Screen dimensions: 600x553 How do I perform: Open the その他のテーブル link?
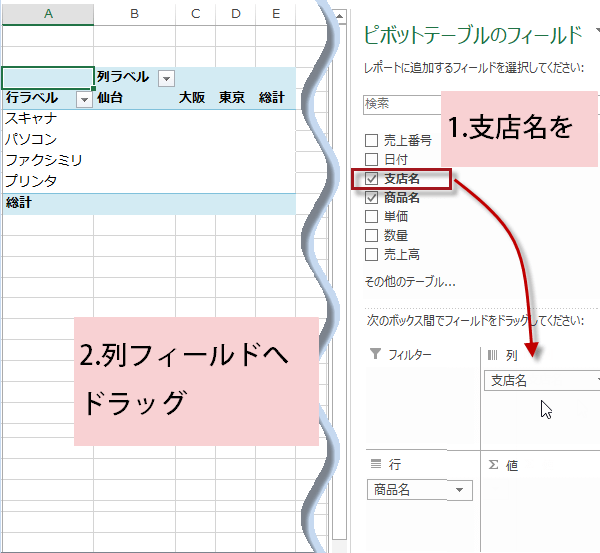point(410,282)
